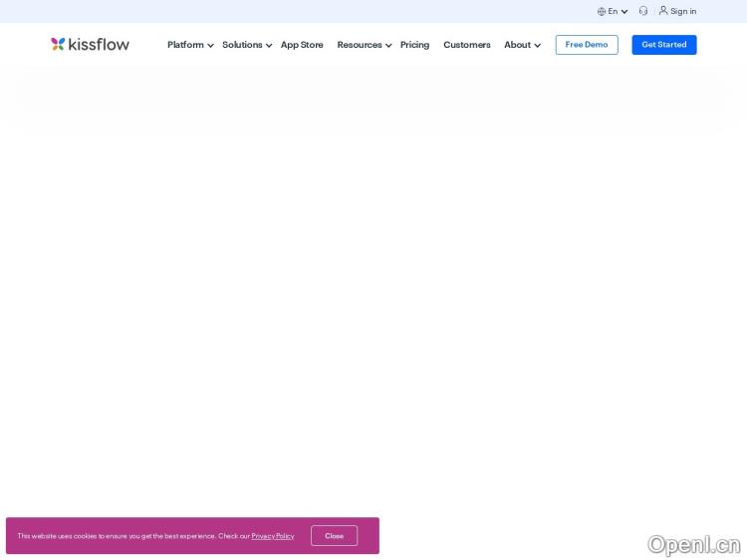
Task: Click the Get Started button
Action: 664,44
